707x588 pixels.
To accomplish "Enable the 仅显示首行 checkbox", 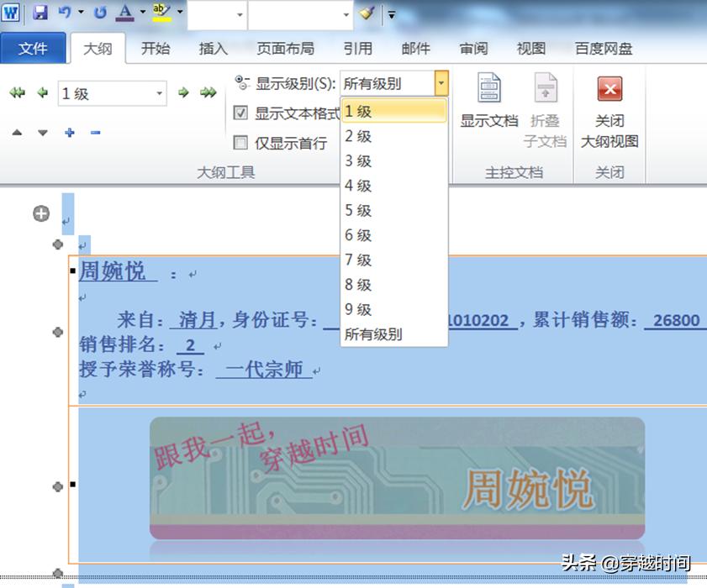I will pyautogui.click(x=240, y=142).
